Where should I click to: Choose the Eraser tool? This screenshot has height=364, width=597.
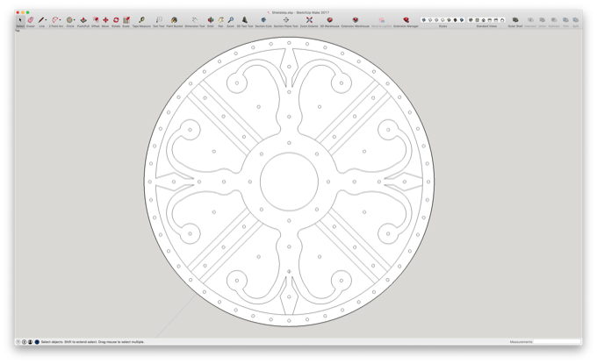pyautogui.click(x=31, y=20)
